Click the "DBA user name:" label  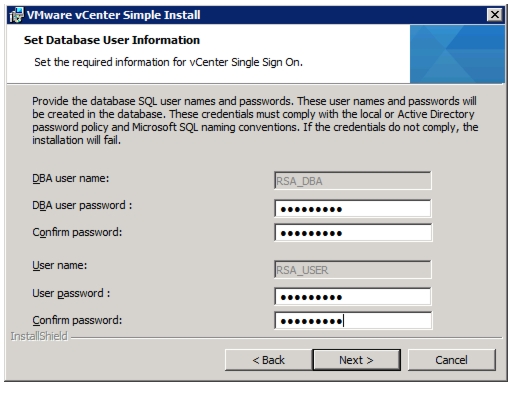pyautogui.click(x=71, y=178)
